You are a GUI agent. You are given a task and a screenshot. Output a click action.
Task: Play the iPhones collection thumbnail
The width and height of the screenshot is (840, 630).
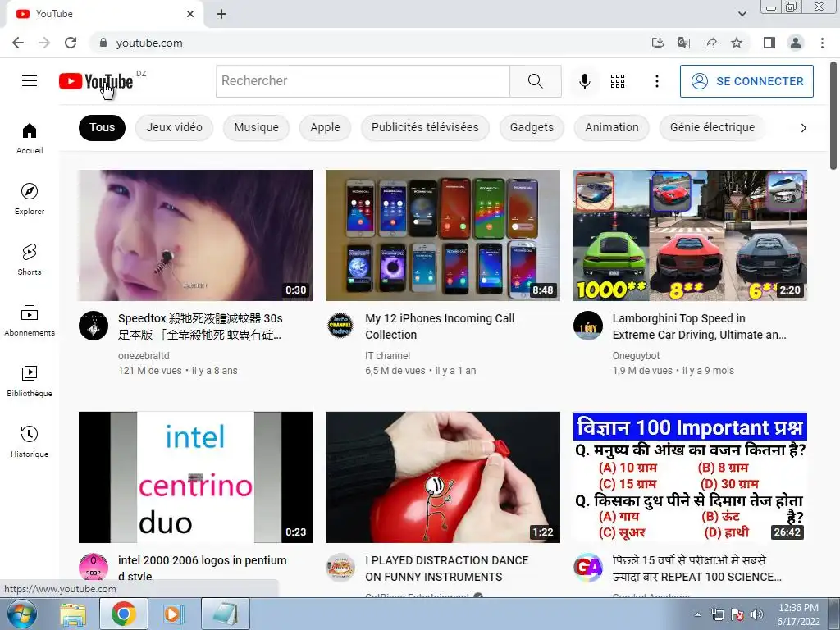[443, 235]
